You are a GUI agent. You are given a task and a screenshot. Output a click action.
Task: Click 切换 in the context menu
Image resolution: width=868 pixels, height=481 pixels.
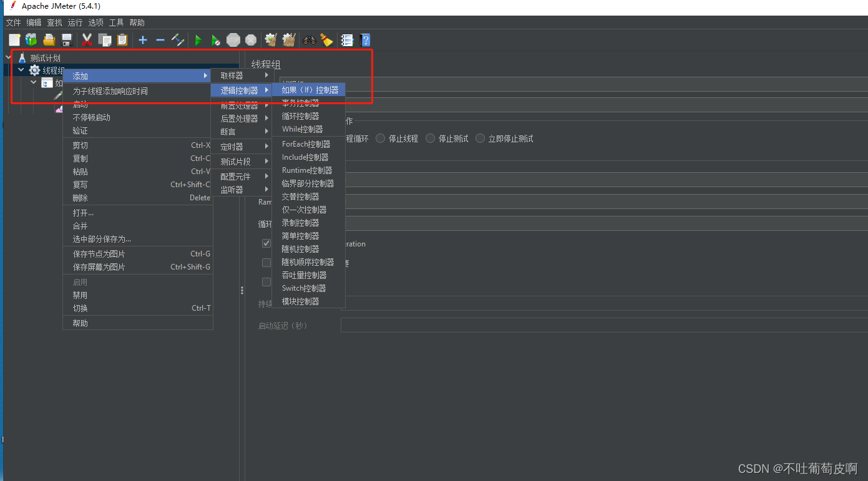138,308
